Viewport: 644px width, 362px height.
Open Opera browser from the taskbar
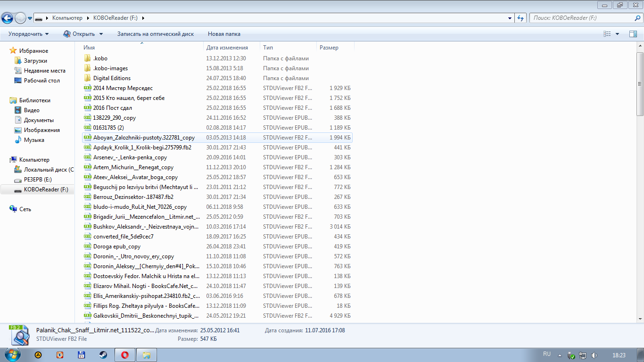pos(125,355)
